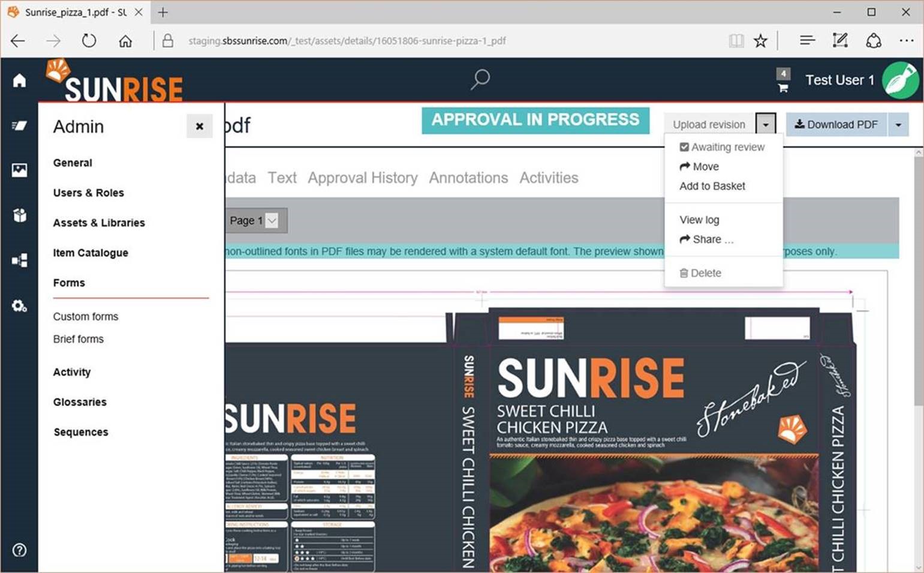Open the workflow hierarchy sidebar icon
This screenshot has width=924, height=573.
point(19,260)
